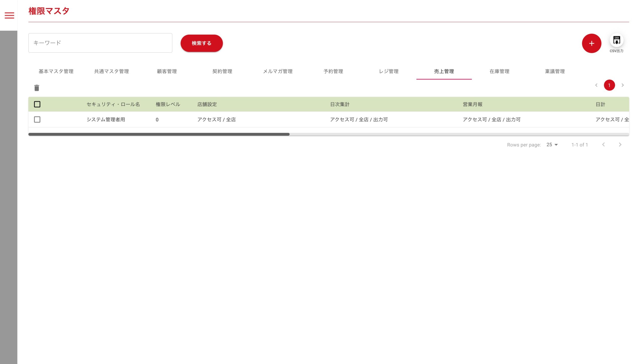Image resolution: width=643 pixels, height=364 pixels.
Task: Click the horizontal table scrollbar thumb
Action: (x=159, y=134)
